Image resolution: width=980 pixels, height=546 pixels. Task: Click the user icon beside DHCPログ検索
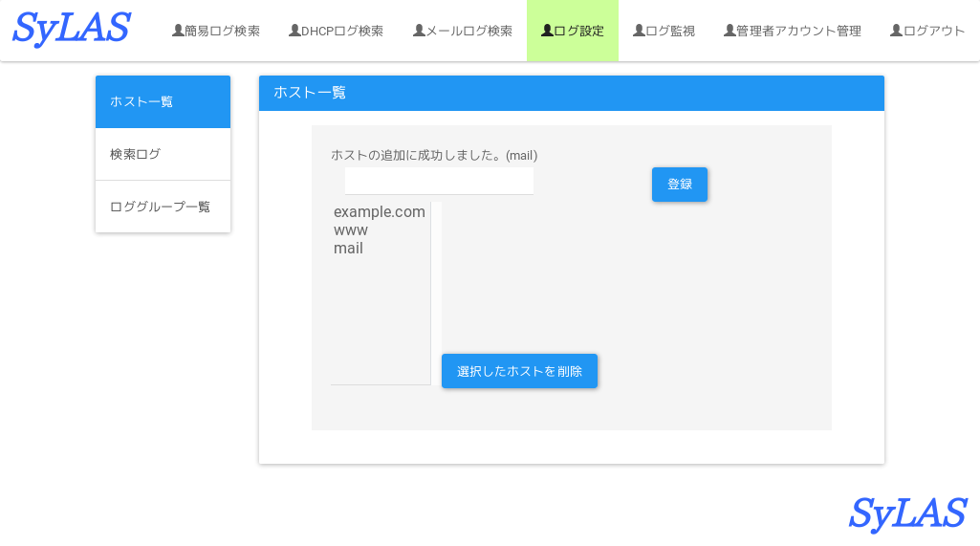pos(294,31)
